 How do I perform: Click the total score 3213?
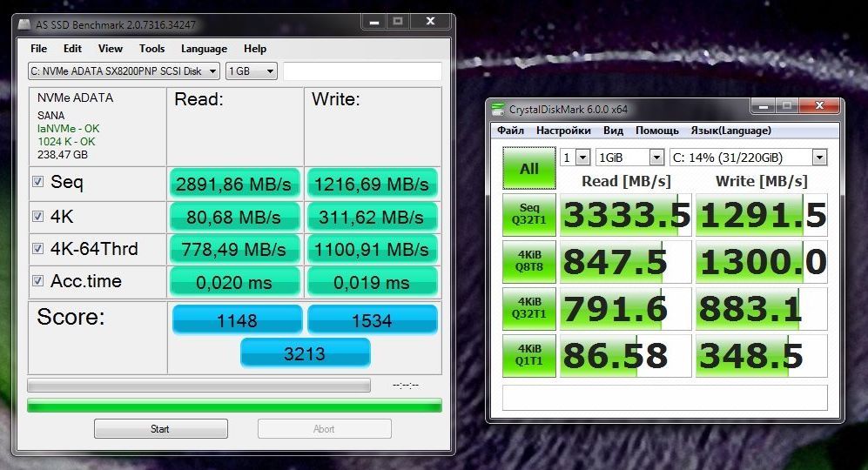[x=305, y=352]
